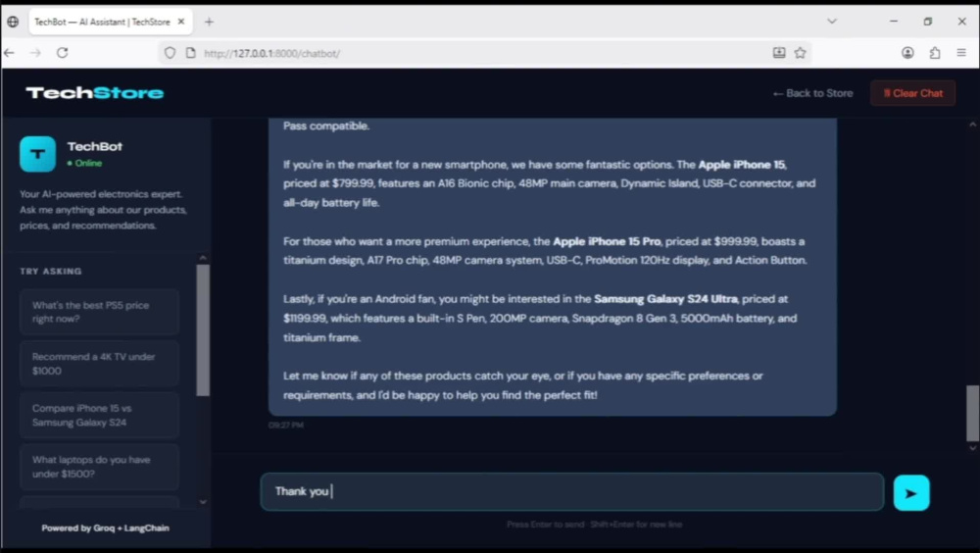Click the message timestamp under the reply
This screenshot has width=980, height=553.
pos(285,426)
